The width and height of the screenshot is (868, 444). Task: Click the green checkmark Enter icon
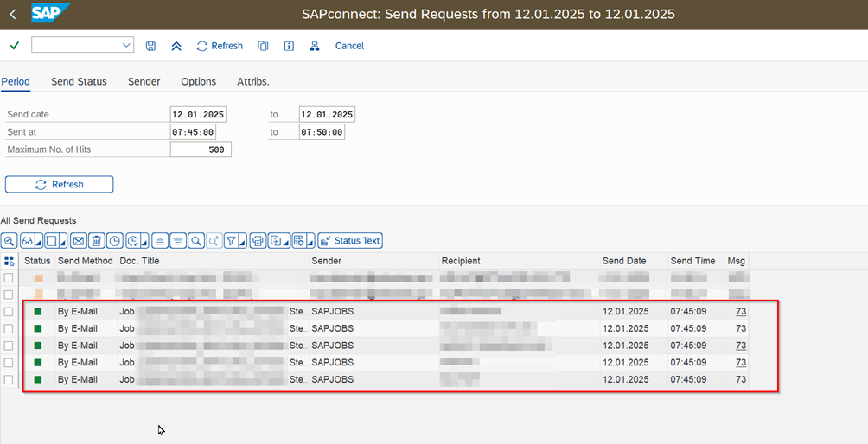click(x=15, y=46)
